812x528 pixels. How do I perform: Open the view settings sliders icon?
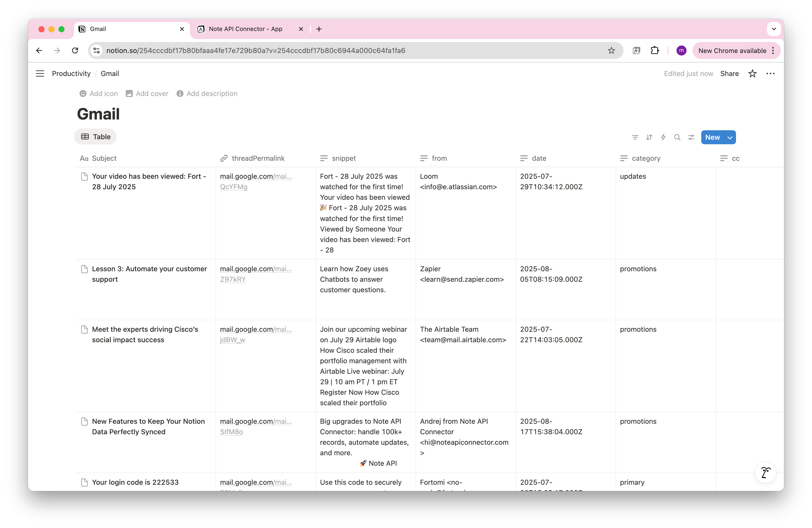[x=691, y=137]
